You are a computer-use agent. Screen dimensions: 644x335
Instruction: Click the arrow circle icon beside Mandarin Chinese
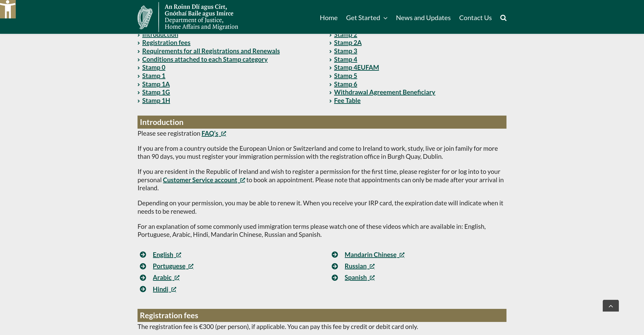coord(335,255)
